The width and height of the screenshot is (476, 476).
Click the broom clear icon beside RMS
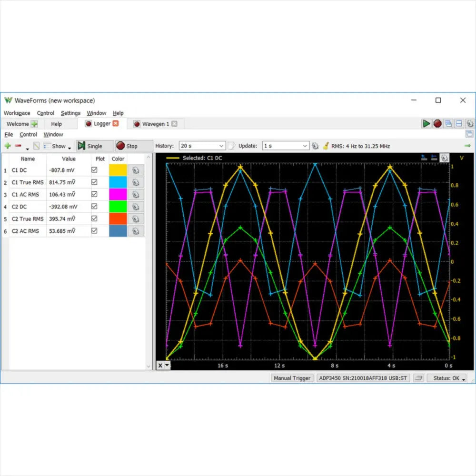[x=326, y=146]
